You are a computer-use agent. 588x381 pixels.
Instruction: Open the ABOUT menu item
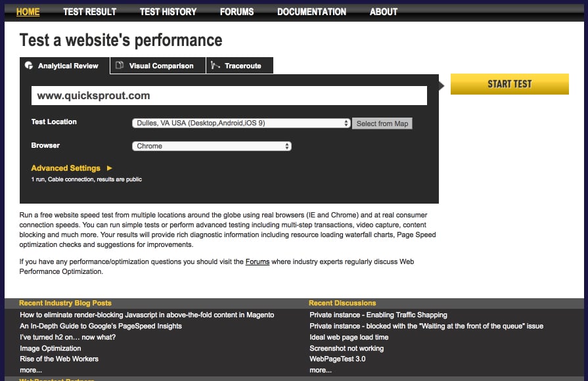pyautogui.click(x=383, y=12)
